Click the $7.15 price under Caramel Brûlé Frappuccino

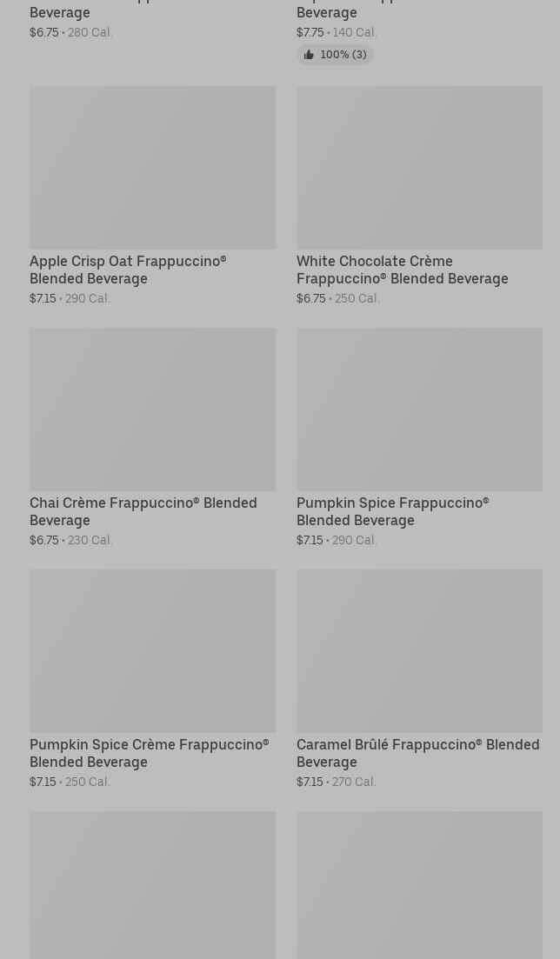pyautogui.click(x=310, y=782)
